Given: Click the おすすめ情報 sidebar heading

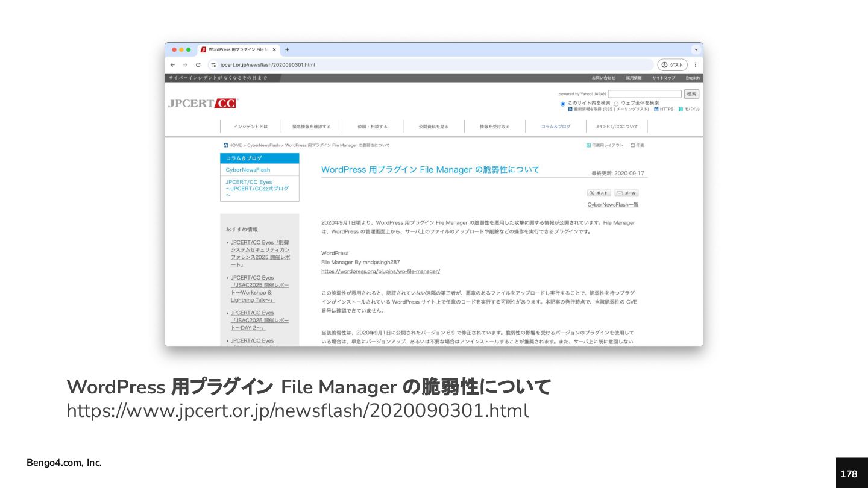Looking at the screenshot, I should click(242, 230).
